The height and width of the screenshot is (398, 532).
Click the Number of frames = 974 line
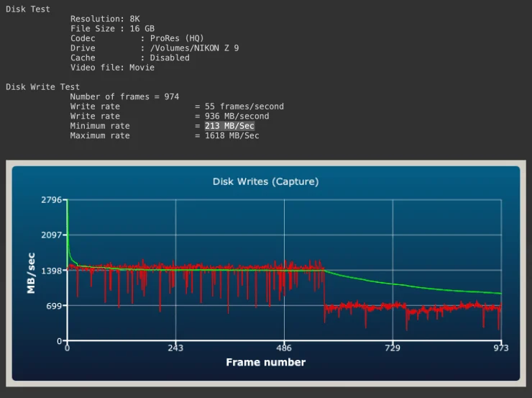[x=124, y=96]
